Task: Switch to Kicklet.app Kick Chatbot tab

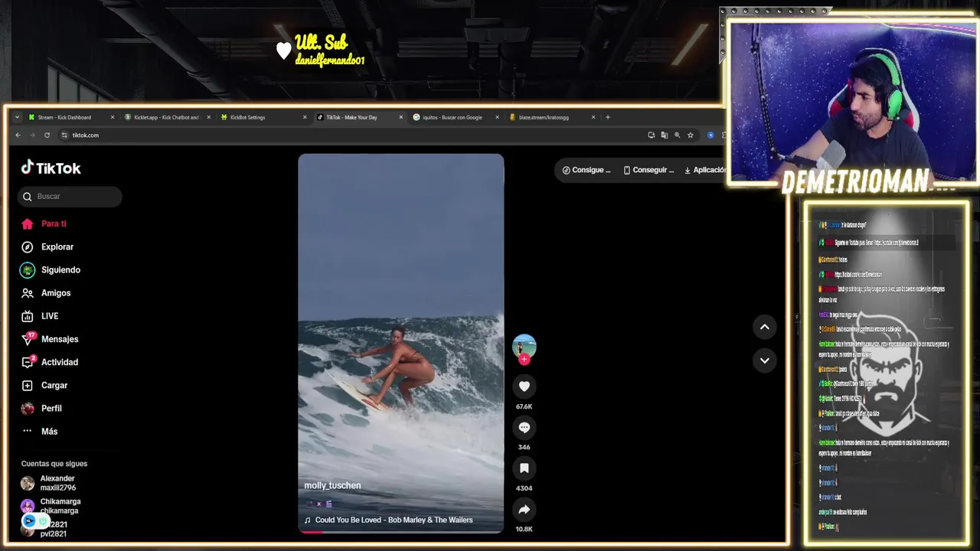Action: [x=167, y=117]
